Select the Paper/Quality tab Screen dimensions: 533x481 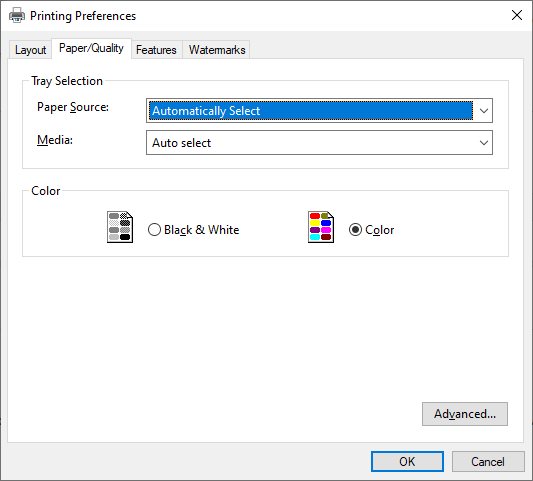point(91,48)
